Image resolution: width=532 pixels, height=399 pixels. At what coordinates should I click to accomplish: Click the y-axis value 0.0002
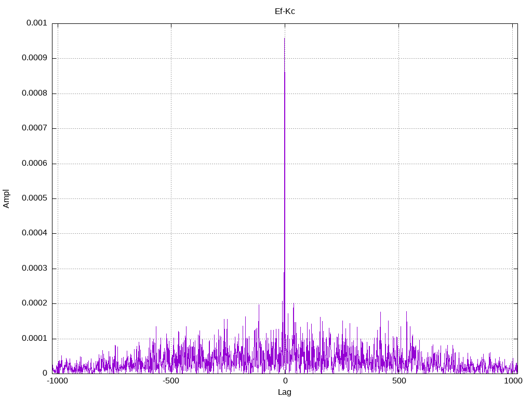[34, 303]
